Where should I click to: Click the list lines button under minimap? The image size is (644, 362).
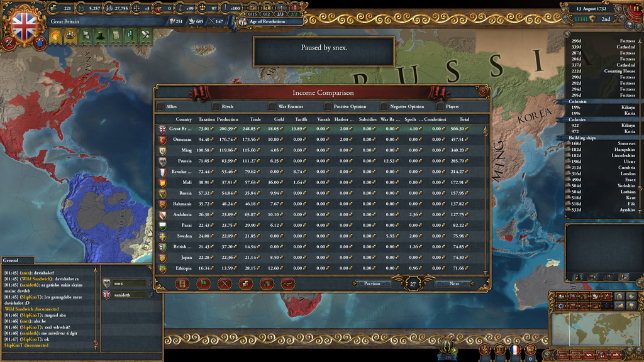[563, 354]
